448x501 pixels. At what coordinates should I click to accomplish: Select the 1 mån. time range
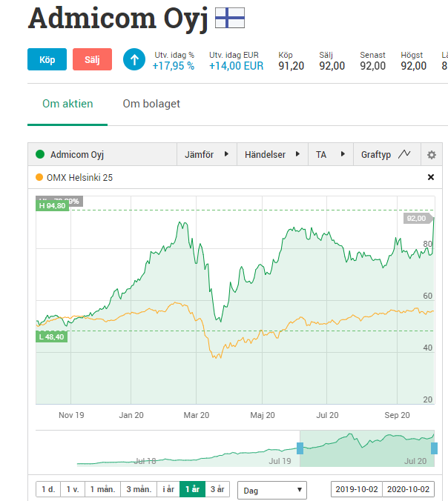(x=102, y=489)
